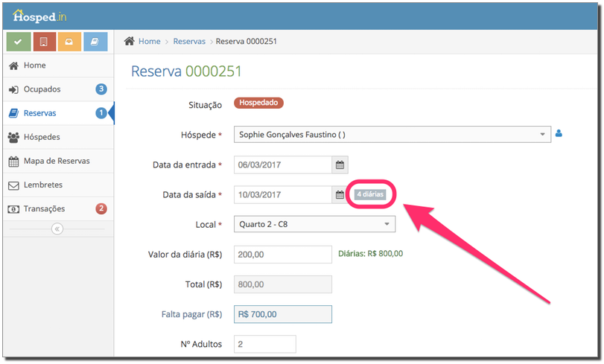Go to Mapa de Reservas
Screen dimensions: 604x364
(58, 161)
